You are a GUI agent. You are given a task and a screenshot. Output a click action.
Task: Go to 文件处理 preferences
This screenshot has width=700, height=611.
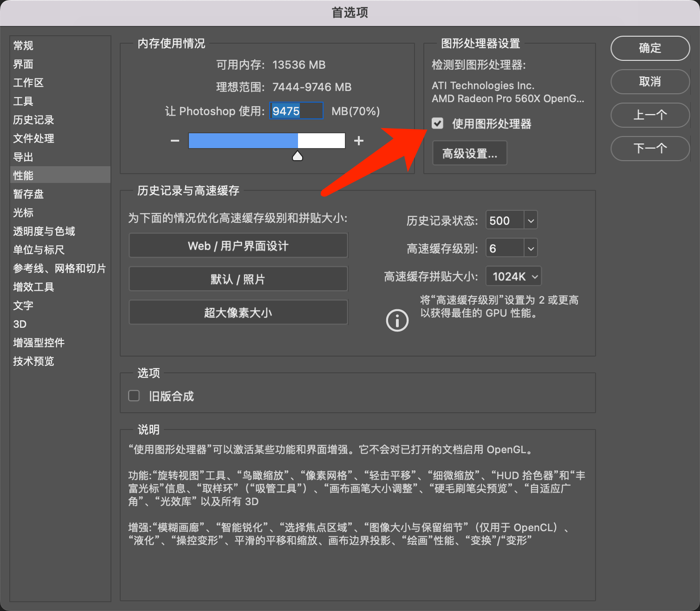click(x=60, y=138)
